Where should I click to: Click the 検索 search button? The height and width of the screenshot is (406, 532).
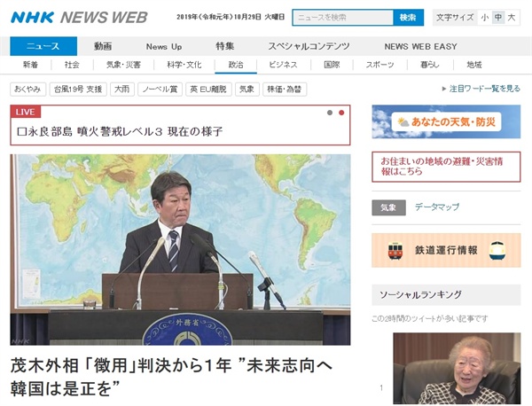tap(407, 17)
